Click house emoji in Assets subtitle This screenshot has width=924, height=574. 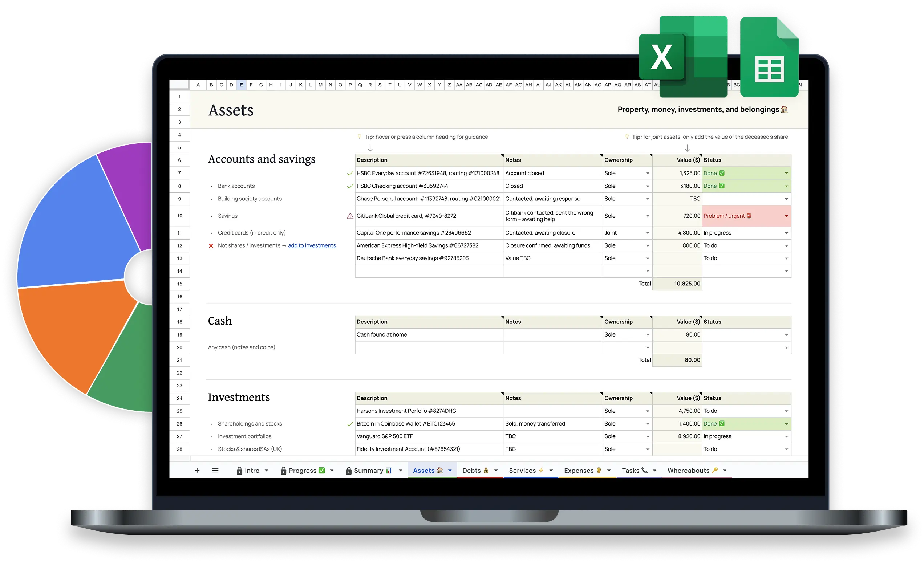pyautogui.click(x=785, y=109)
